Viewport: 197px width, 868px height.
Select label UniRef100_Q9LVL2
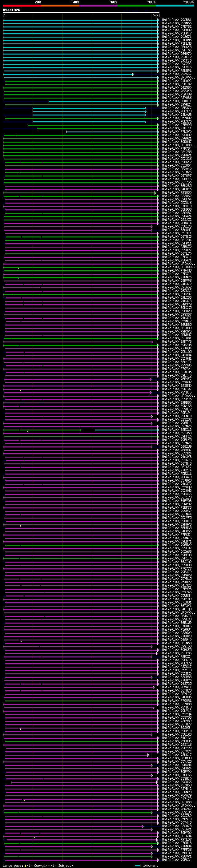coord(176,711)
